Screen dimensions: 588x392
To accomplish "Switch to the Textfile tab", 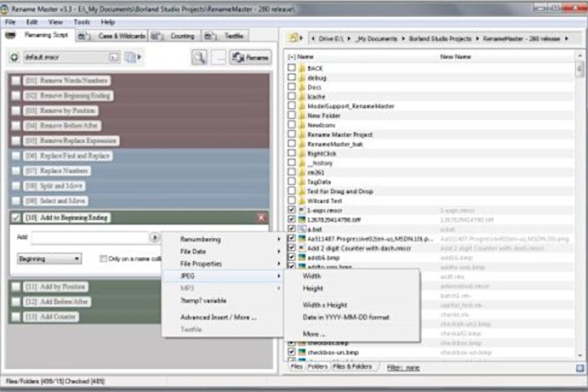I will (x=225, y=36).
